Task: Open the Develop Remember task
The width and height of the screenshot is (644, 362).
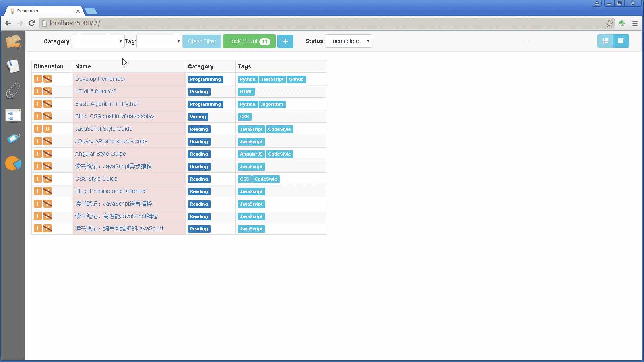Action: (100, 79)
